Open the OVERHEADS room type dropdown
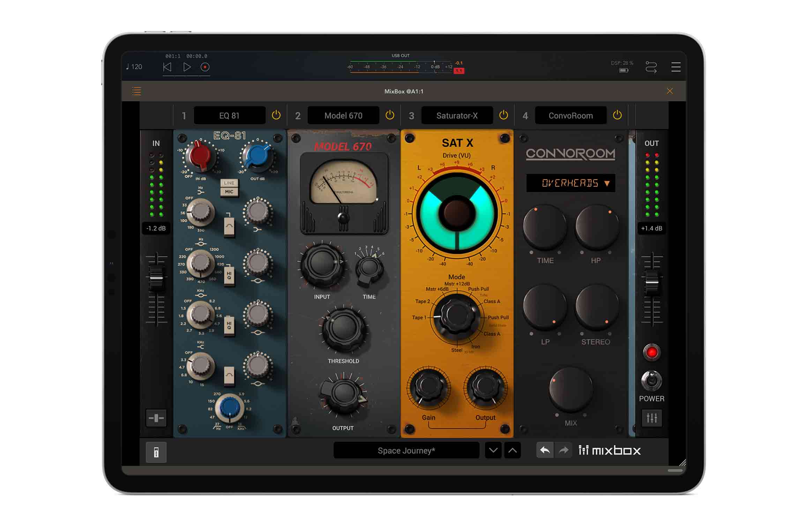This screenshot has height=527, width=812. [571, 183]
